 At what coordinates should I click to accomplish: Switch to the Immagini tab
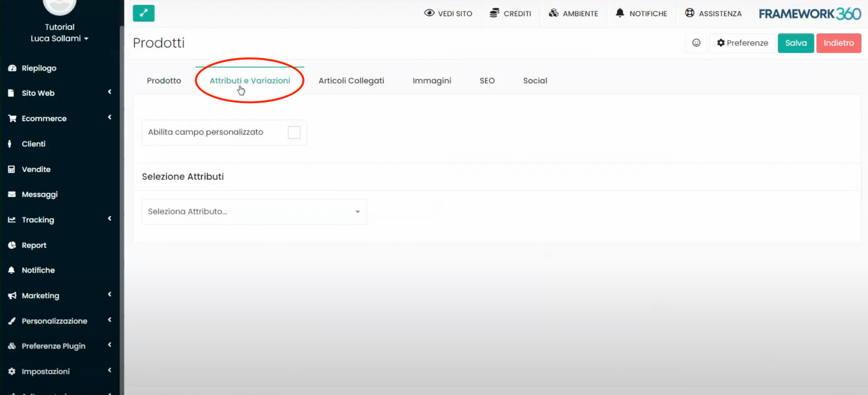[431, 81]
